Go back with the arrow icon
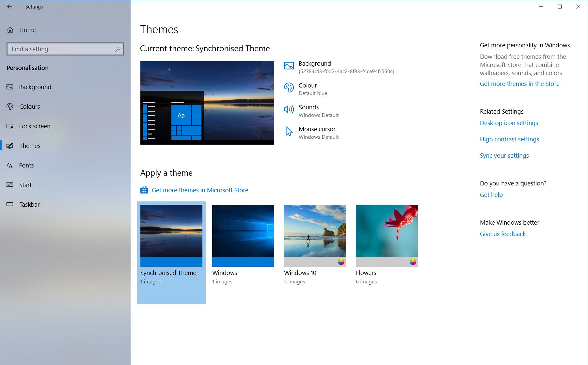 [9, 7]
